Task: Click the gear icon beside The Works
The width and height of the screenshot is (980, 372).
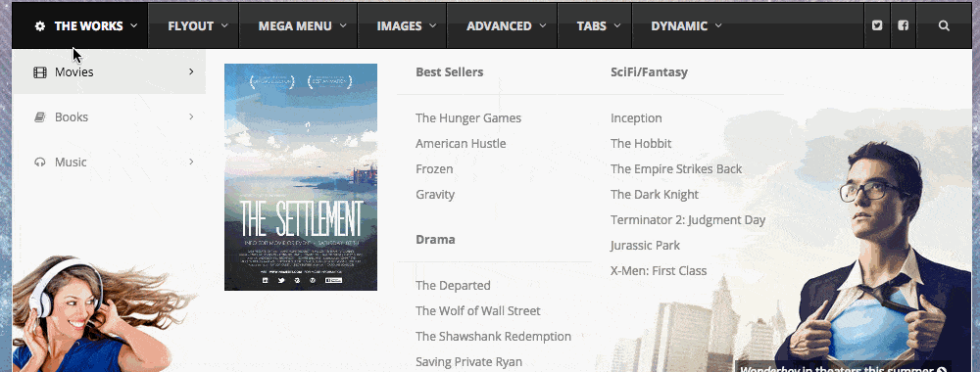Action: [x=40, y=26]
